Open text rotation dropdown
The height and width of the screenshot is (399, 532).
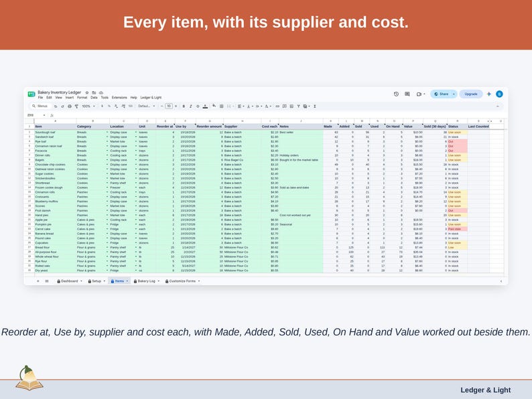point(269,106)
